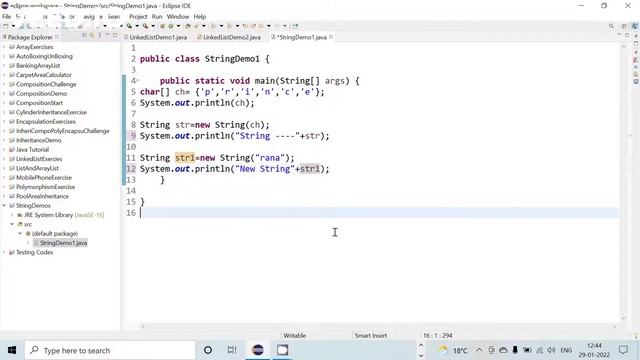This screenshot has width=640, height=360.
Task: Toggle code folding at line 4
Action: [x=138, y=81]
